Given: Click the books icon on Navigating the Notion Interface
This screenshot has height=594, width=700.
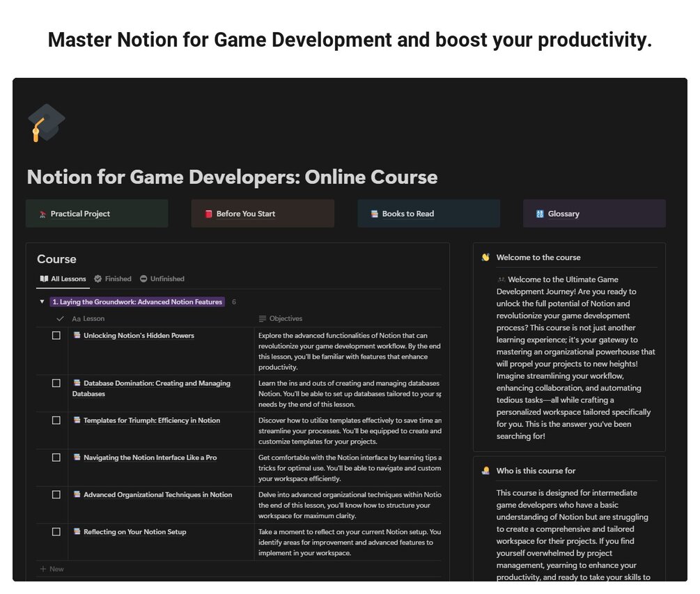Looking at the screenshot, I should (x=77, y=457).
